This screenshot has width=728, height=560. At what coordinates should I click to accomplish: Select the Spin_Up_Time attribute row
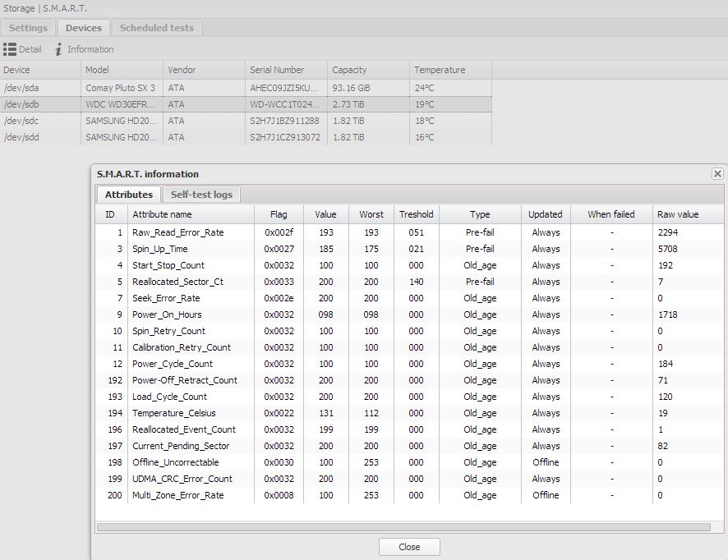409,249
